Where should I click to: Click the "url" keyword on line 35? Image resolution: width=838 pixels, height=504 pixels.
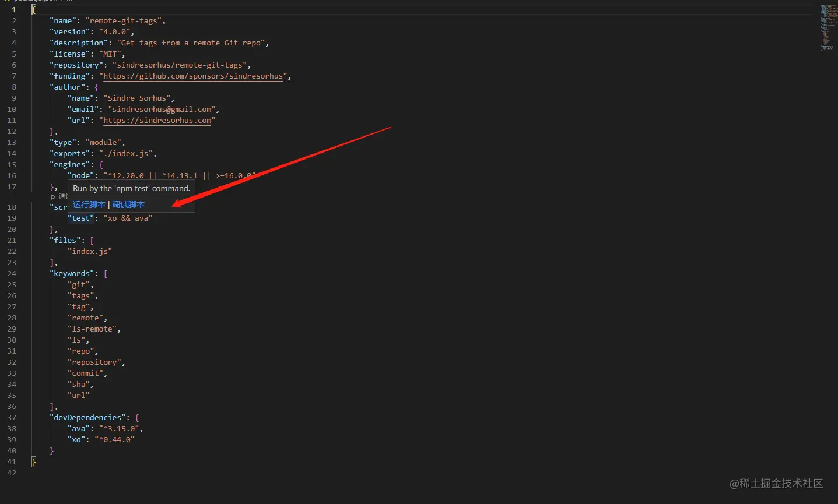click(x=79, y=396)
